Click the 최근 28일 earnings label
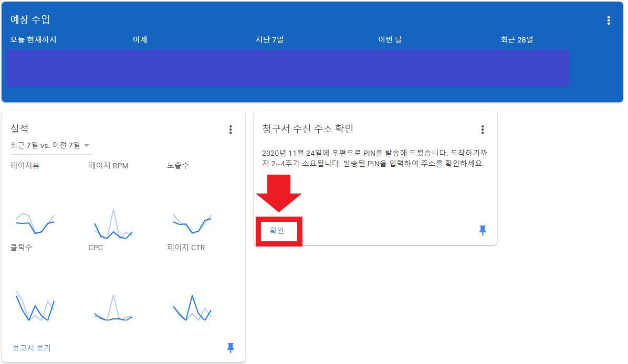 tap(517, 40)
